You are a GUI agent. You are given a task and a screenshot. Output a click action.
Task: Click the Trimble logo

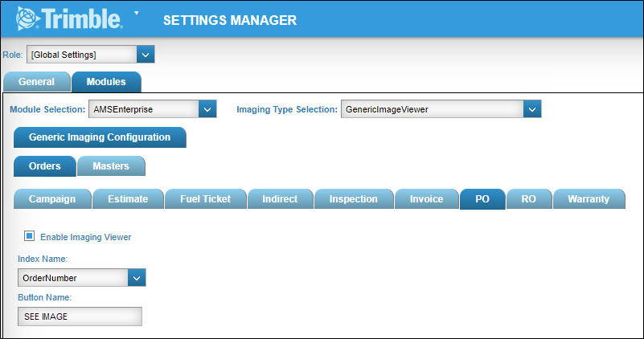(69, 18)
